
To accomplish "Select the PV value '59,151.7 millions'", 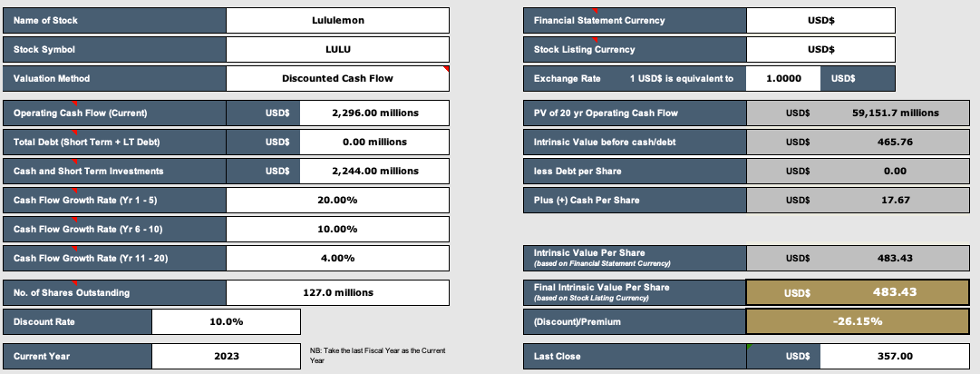I will coord(895,113).
